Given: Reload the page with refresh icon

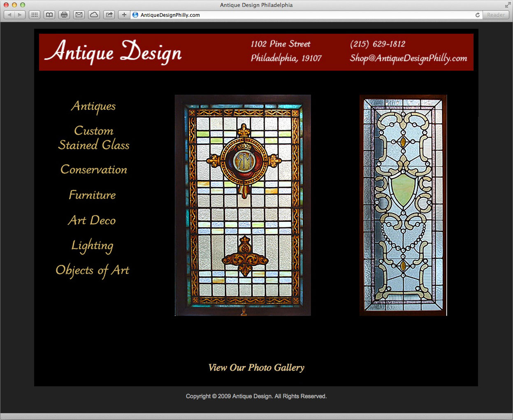Looking at the screenshot, I should (478, 15).
